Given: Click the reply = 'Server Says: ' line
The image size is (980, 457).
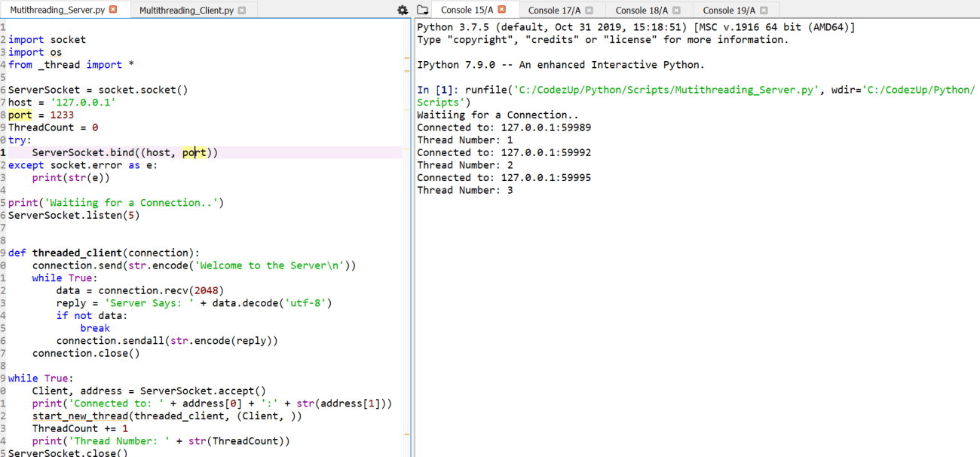Looking at the screenshot, I should (194, 303).
